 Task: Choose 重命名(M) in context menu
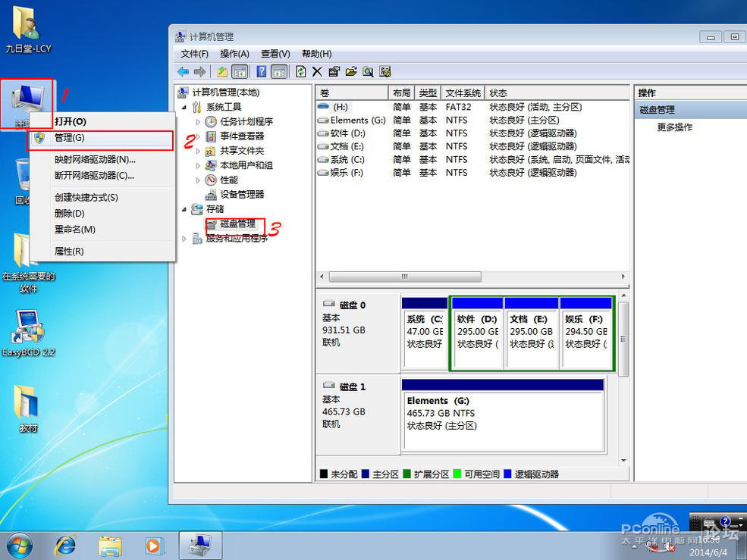click(x=102, y=230)
